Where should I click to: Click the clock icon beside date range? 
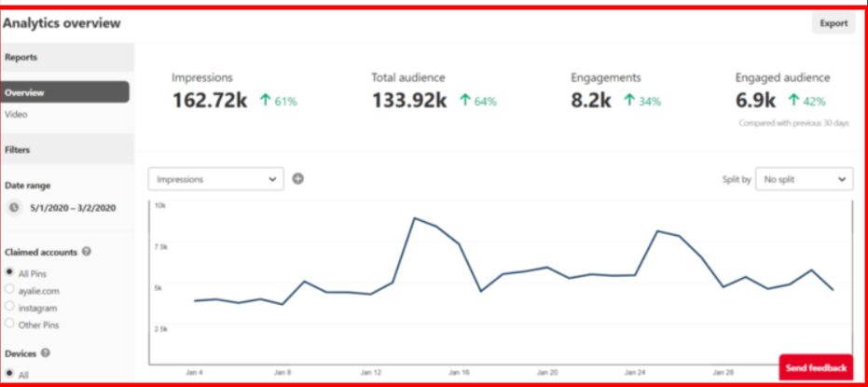[x=14, y=208]
